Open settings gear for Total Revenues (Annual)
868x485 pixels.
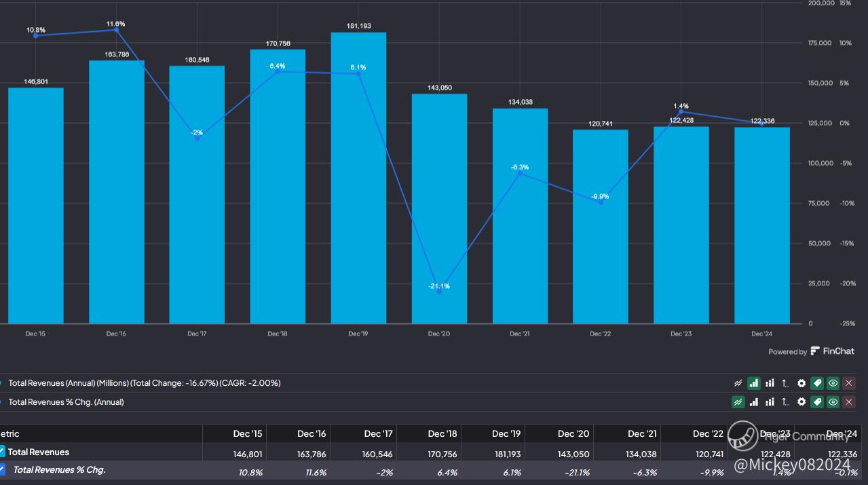click(801, 383)
